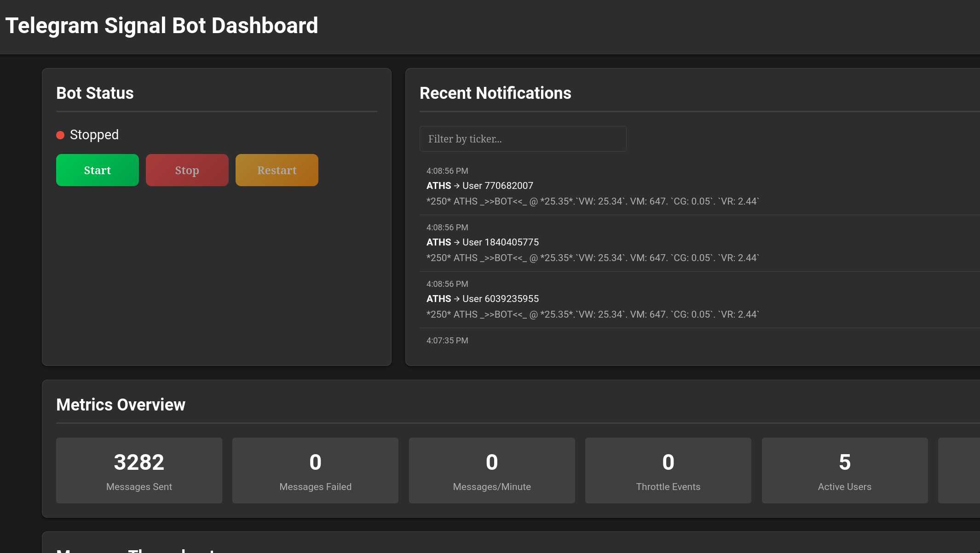Click the Recent Notifications heading
This screenshot has width=980, height=553.
click(496, 93)
